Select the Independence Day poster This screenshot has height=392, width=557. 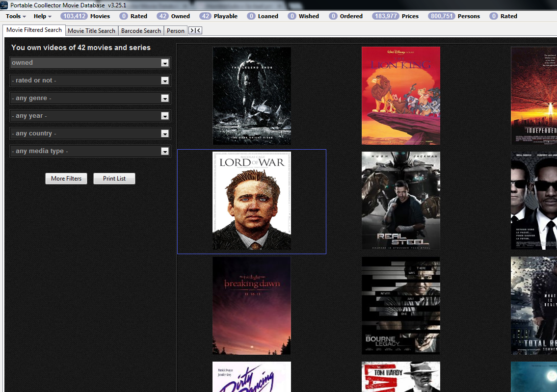tap(534, 96)
